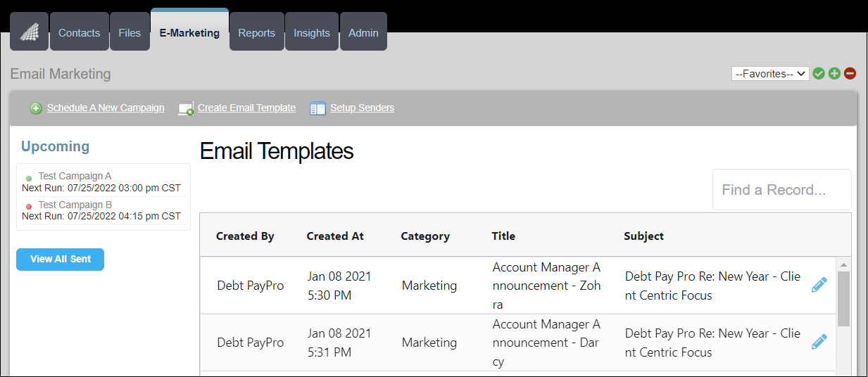Open the home logo tab
868x377 pixels.
[29, 32]
